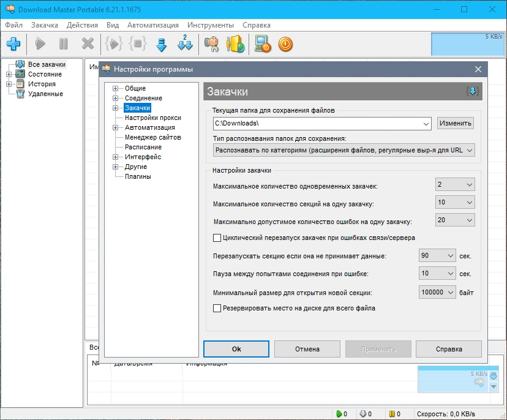Screen dimensions: 507x420
Task: Select Настройки прокси in settings tree
Action: [153, 118]
